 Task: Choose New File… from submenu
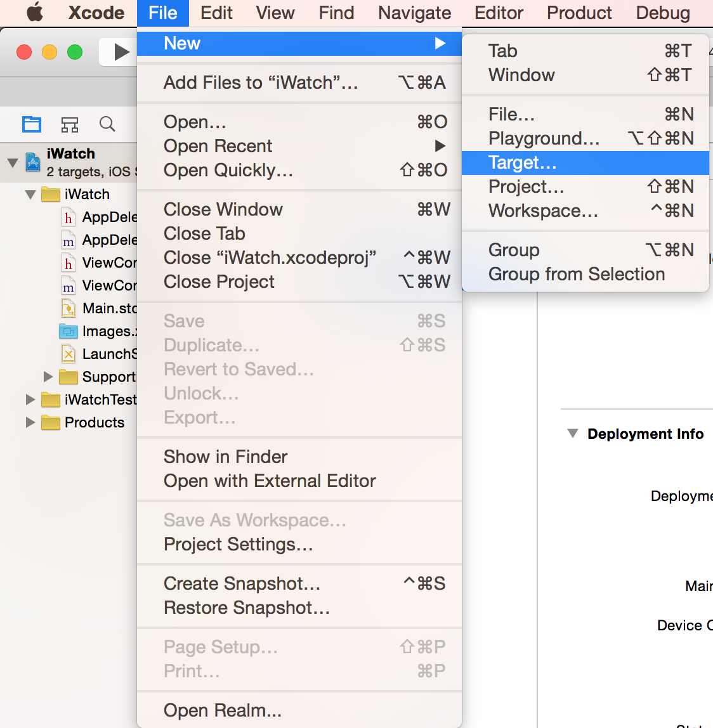585,115
